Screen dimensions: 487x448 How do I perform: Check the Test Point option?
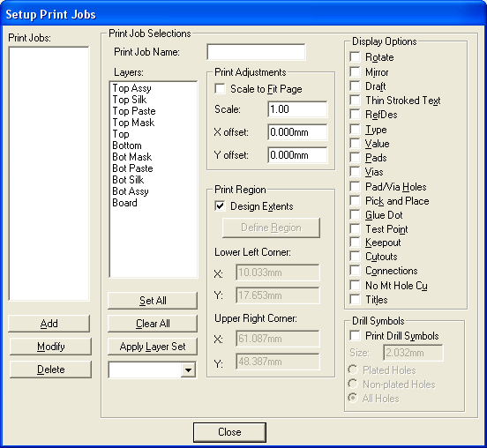[x=355, y=228]
